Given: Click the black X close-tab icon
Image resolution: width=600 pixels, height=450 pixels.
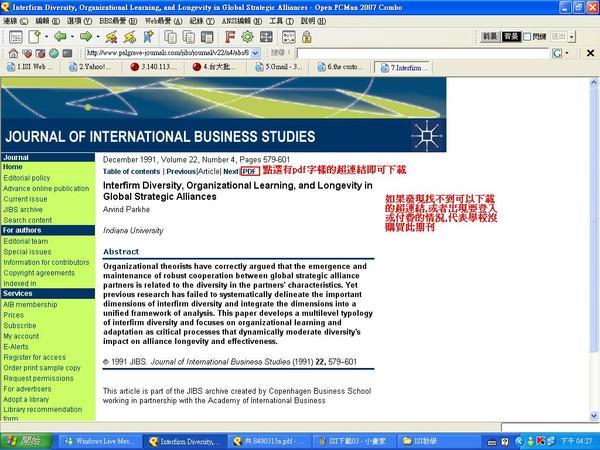Looking at the screenshot, I should pos(590,53).
